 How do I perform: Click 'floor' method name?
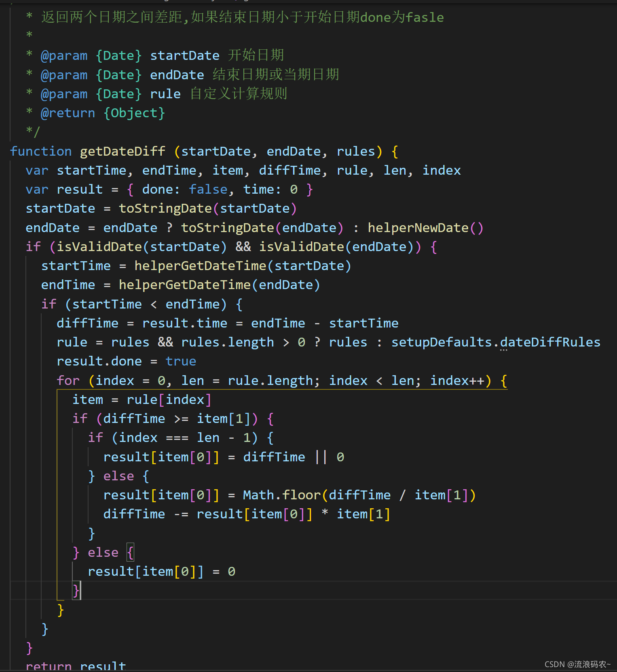click(x=302, y=495)
